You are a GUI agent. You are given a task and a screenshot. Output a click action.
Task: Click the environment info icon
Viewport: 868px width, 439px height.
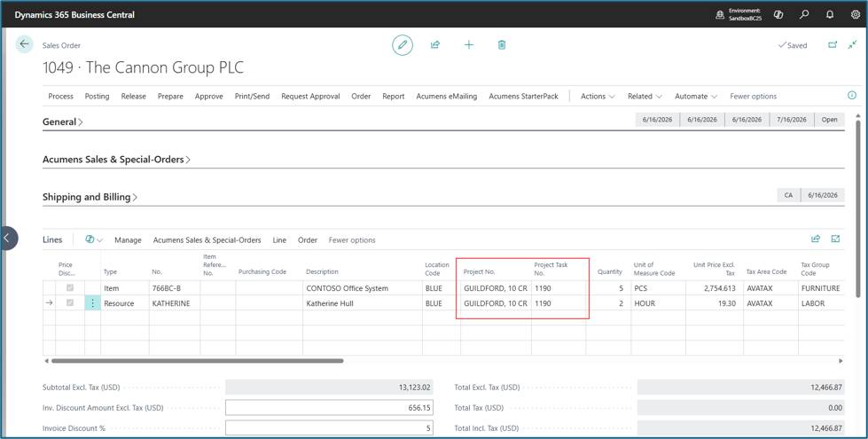point(720,15)
